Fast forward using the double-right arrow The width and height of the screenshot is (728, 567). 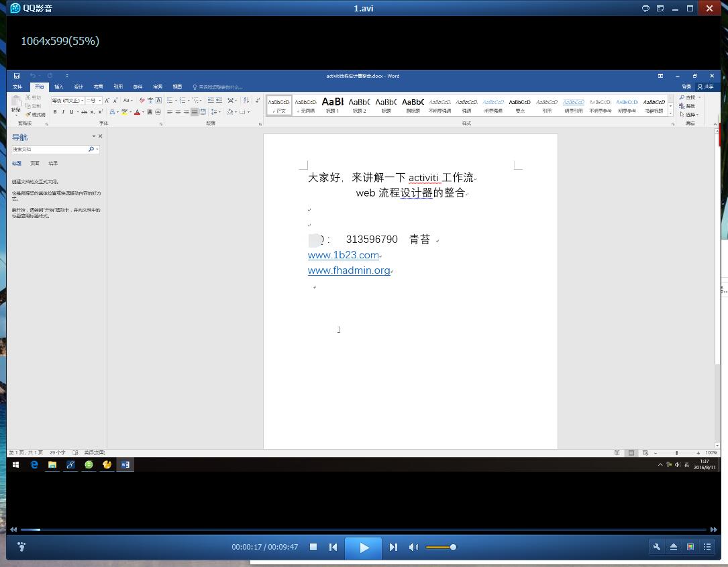[x=713, y=529]
